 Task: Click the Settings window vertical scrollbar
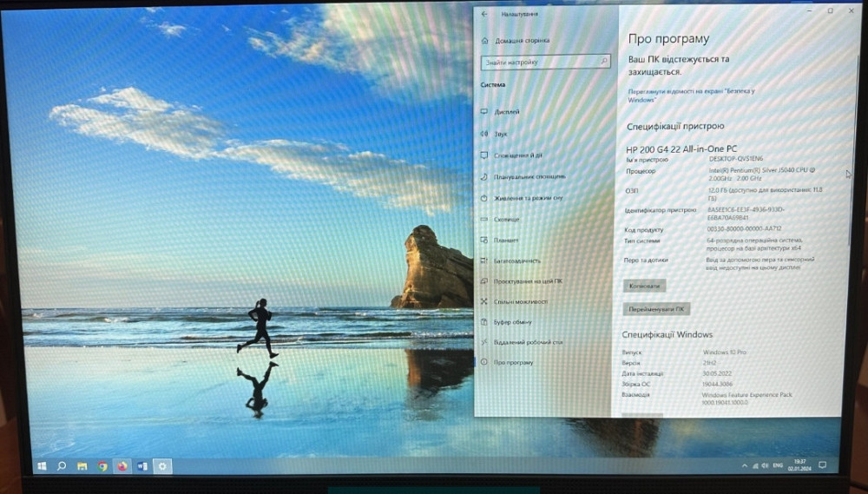click(847, 174)
